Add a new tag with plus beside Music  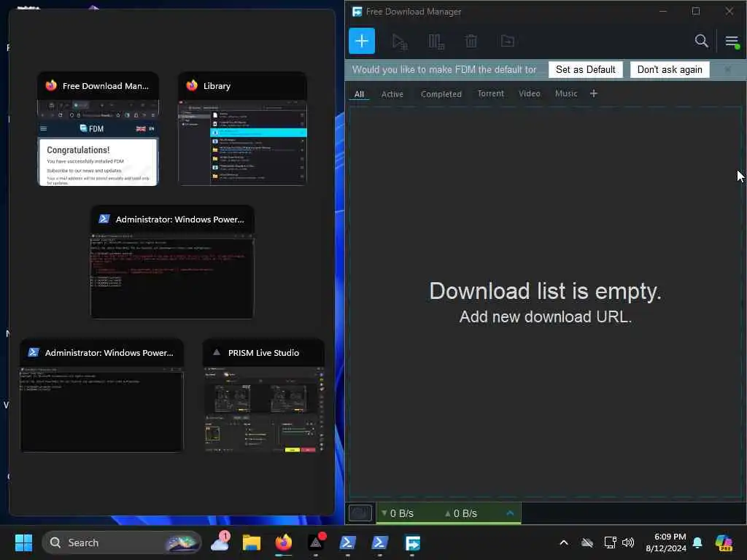(x=594, y=94)
